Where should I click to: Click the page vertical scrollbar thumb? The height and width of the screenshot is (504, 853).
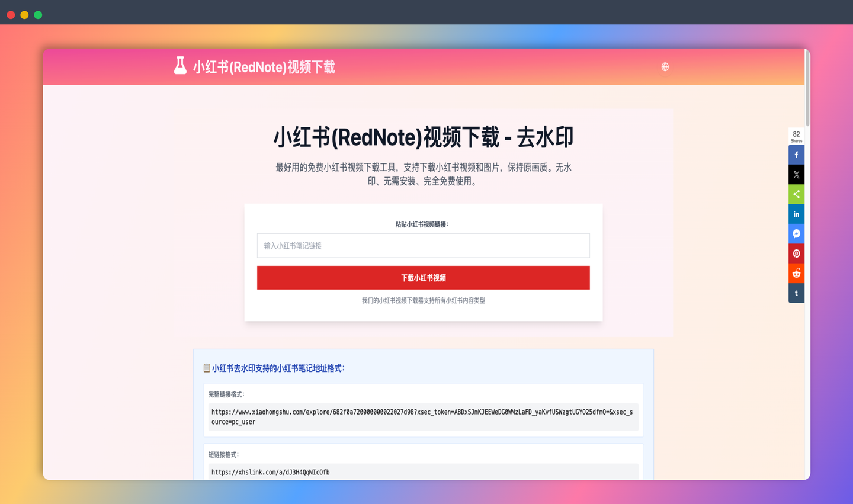click(x=807, y=88)
